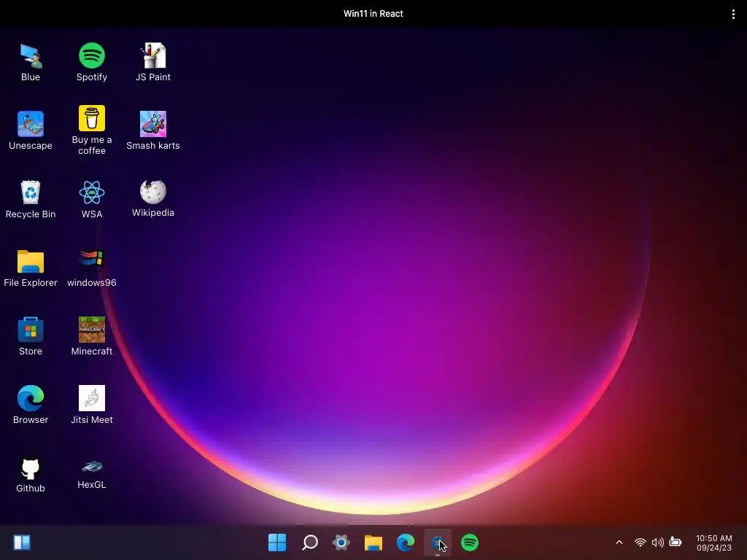This screenshot has width=747, height=560.
Task: Launch Edge from the taskbar
Action: tap(406, 542)
